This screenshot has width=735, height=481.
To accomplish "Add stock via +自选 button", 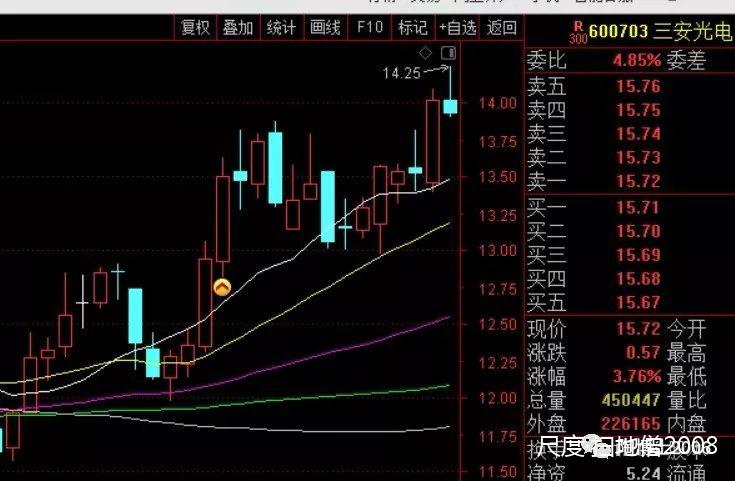I will click(x=458, y=28).
